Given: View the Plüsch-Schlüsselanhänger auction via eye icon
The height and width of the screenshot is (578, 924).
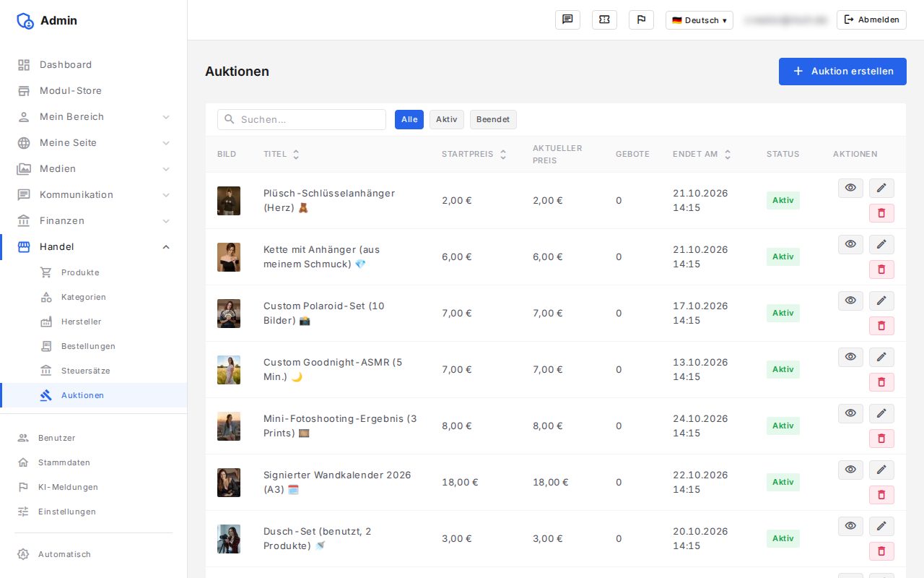Looking at the screenshot, I should pyautogui.click(x=850, y=188).
